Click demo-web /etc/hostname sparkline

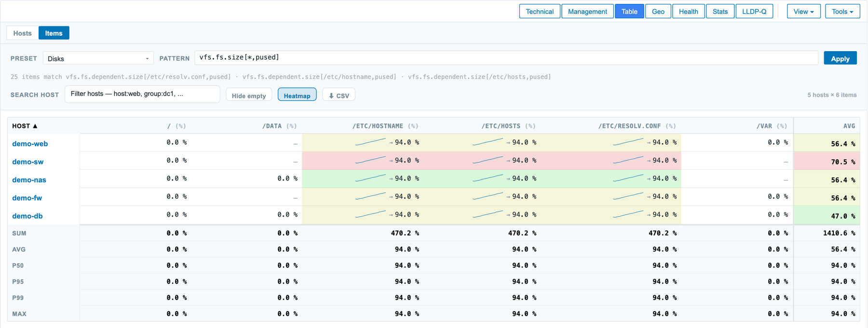coord(370,142)
